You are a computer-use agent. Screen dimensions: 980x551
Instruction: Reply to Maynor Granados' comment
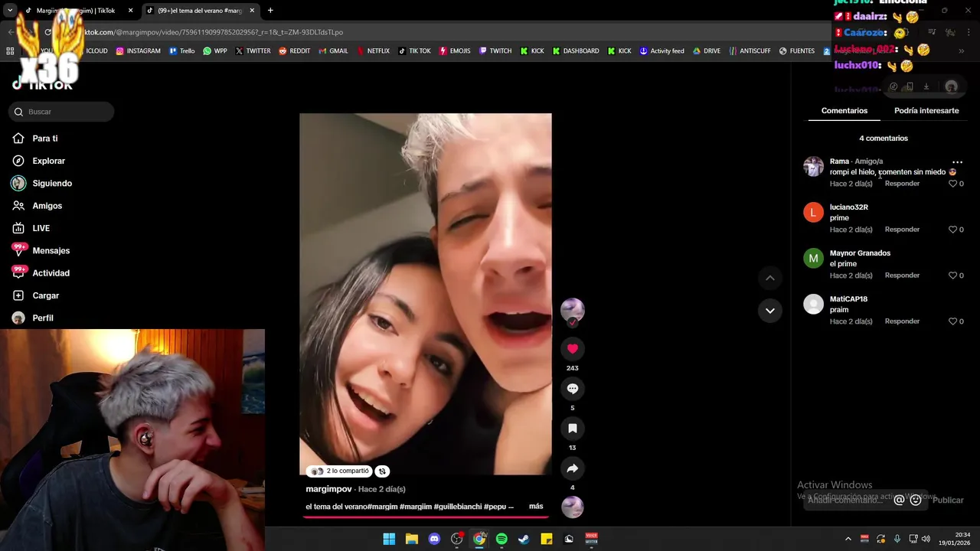(x=902, y=275)
